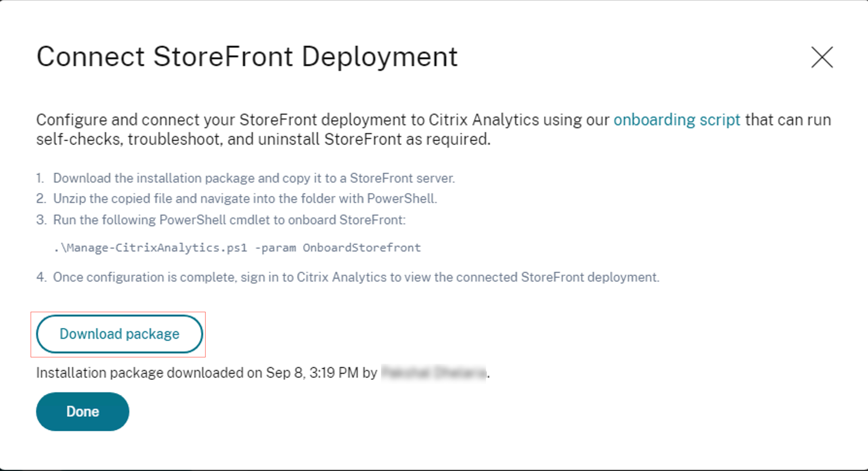Click step 2 about unzipping the file

245,199
